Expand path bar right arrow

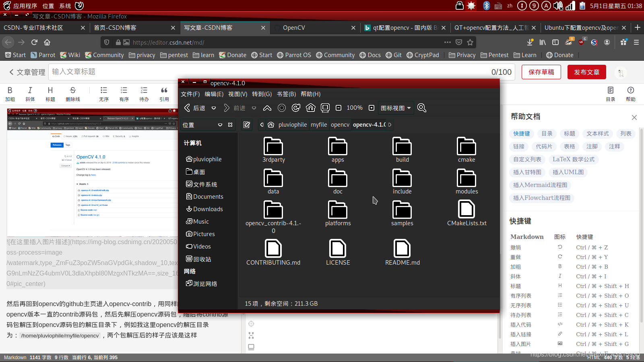[390, 125]
